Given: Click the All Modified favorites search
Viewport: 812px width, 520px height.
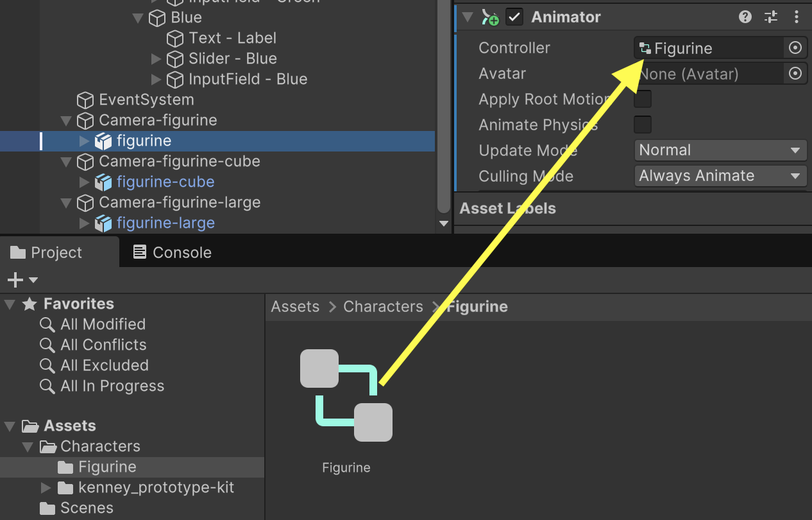Looking at the screenshot, I should click(x=103, y=324).
